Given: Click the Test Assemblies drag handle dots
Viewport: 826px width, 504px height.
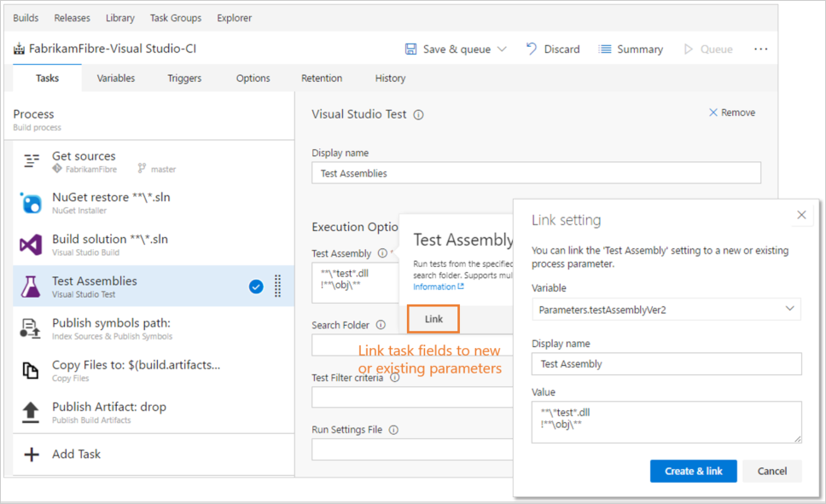Looking at the screenshot, I should tap(277, 286).
